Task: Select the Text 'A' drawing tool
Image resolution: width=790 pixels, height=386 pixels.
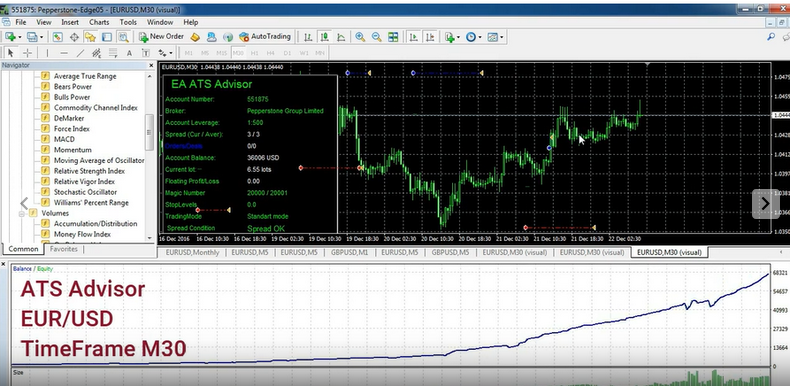Action: tap(129, 52)
